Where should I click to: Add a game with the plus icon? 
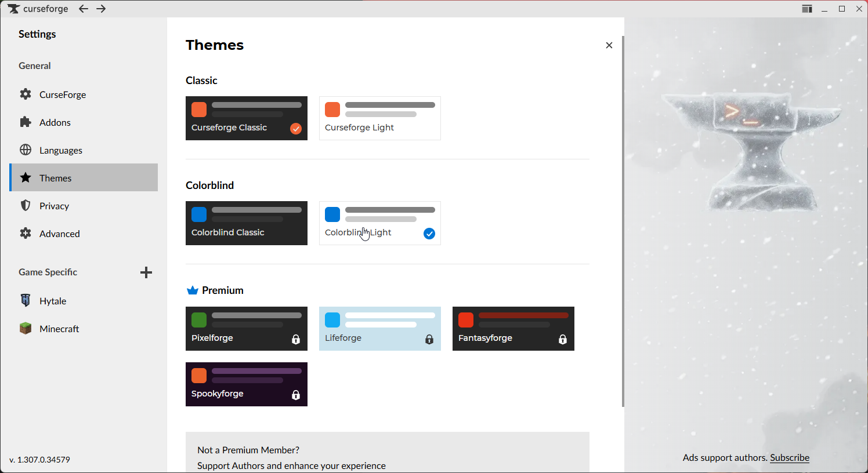coord(146,272)
